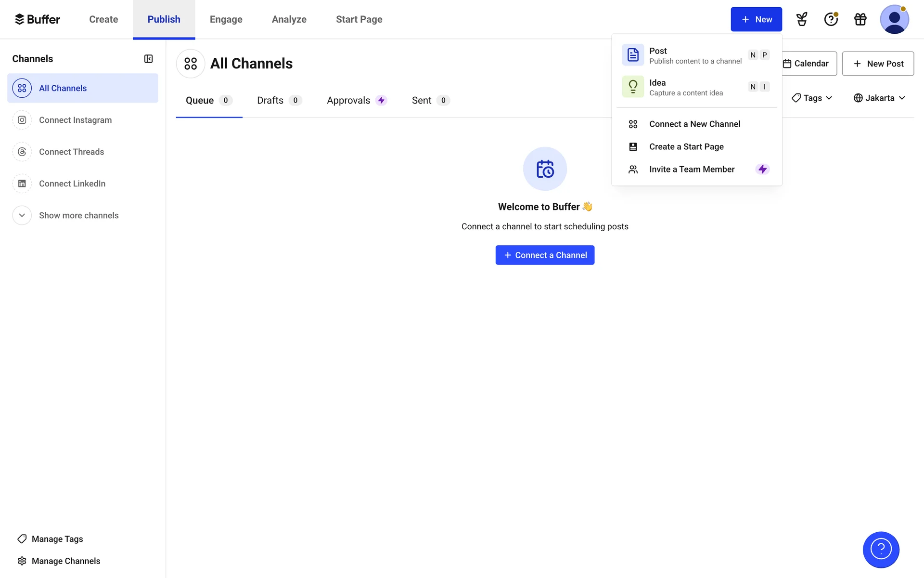Choose Invite a Team Member option
This screenshot has height=578, width=924.
tap(692, 169)
